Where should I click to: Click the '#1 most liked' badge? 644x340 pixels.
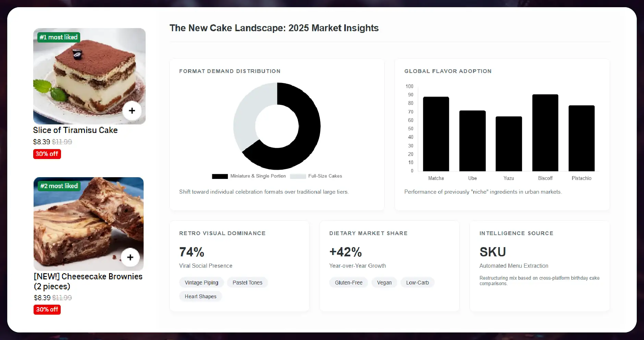click(x=58, y=37)
